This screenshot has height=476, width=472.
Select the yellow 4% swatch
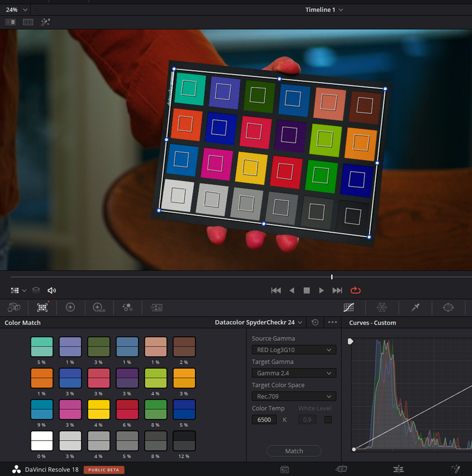(99, 409)
